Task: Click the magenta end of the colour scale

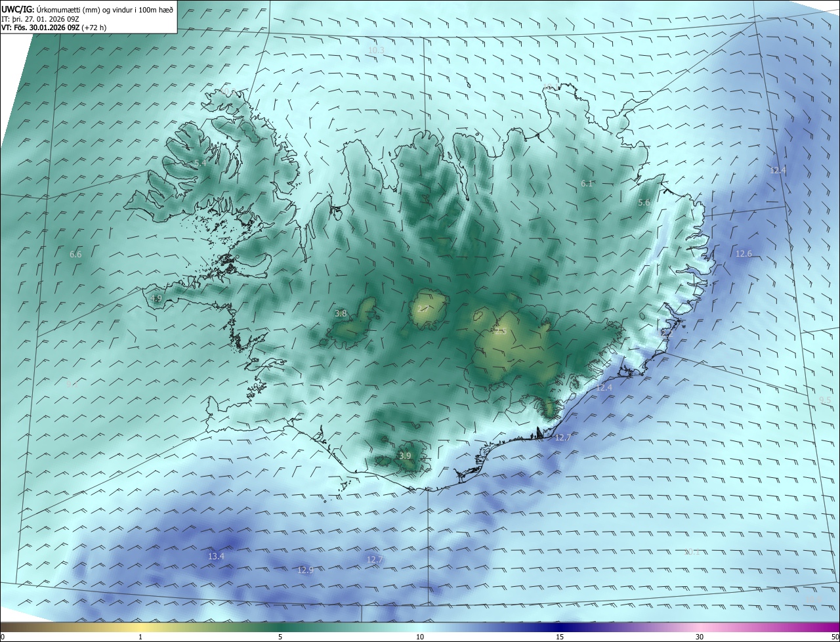Action: point(828,627)
